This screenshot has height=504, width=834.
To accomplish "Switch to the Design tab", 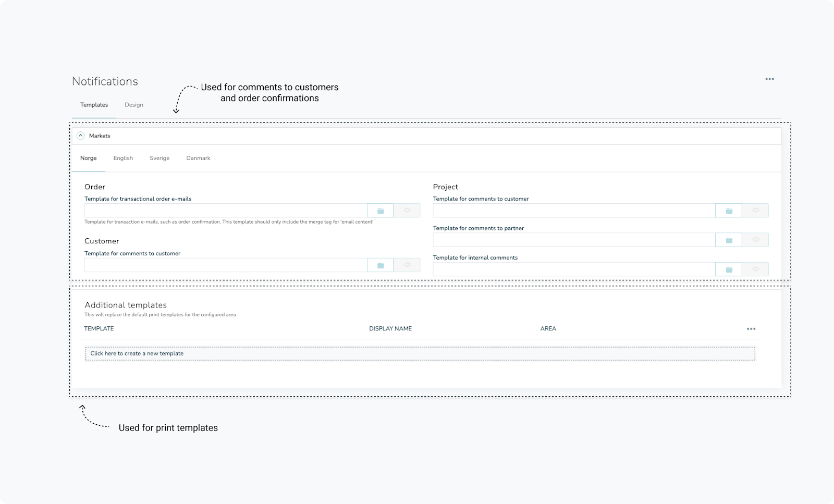I will point(134,105).
